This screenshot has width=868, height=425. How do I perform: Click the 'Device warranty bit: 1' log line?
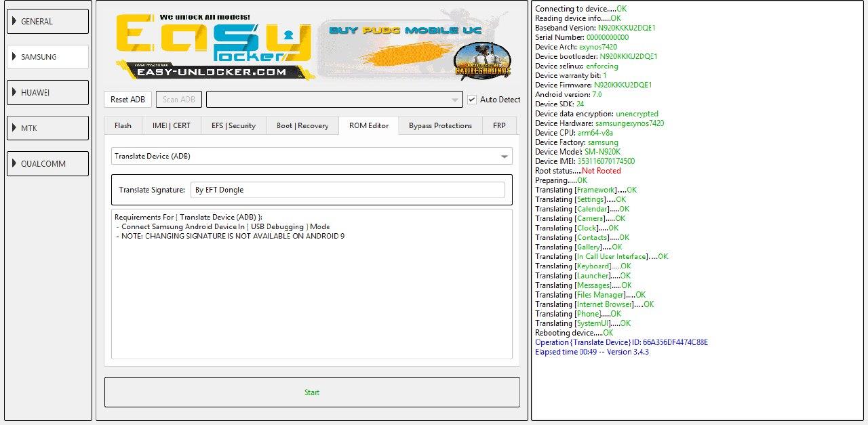[x=571, y=75]
